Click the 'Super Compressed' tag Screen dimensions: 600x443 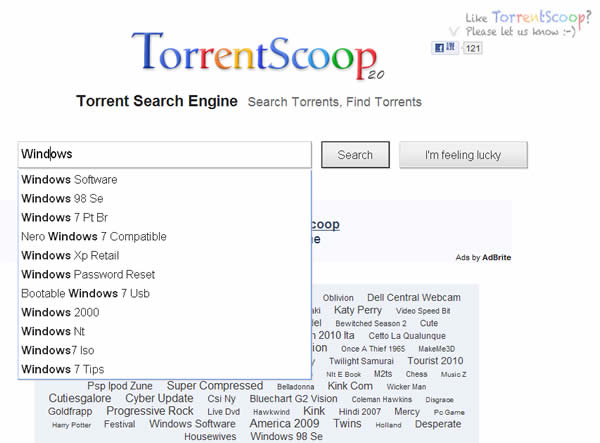(x=215, y=385)
